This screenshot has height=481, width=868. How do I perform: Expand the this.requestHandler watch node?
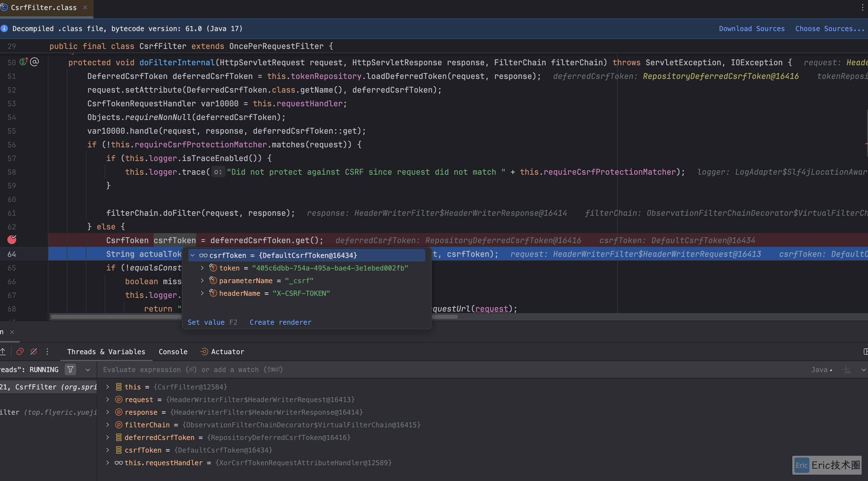click(108, 463)
